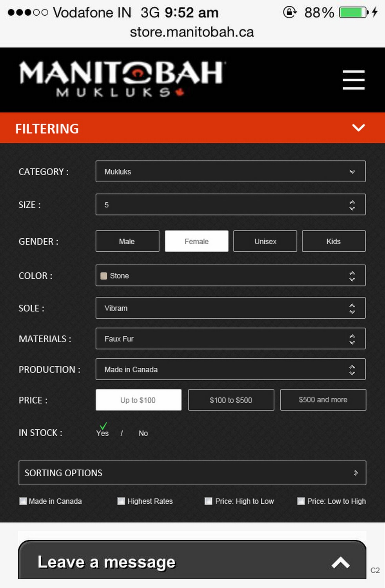Tap the green In Stock checkmark
Screen dimensions: 385x588
pos(103,426)
